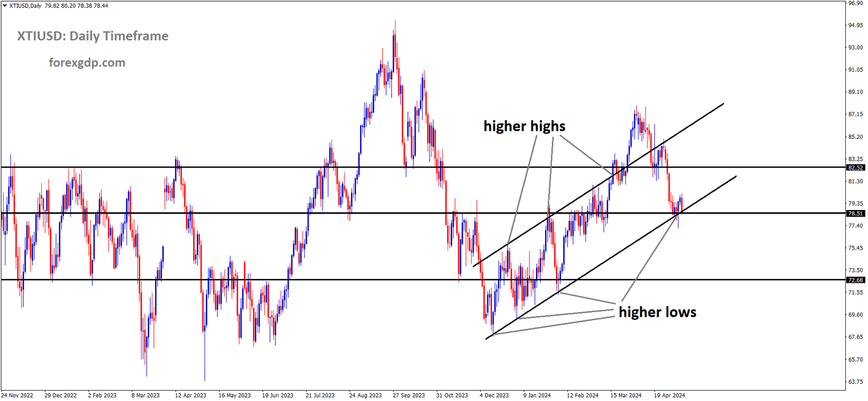868x401 pixels.
Task: Click the 2 Feb 2023 date label
Action: pyautogui.click(x=103, y=396)
